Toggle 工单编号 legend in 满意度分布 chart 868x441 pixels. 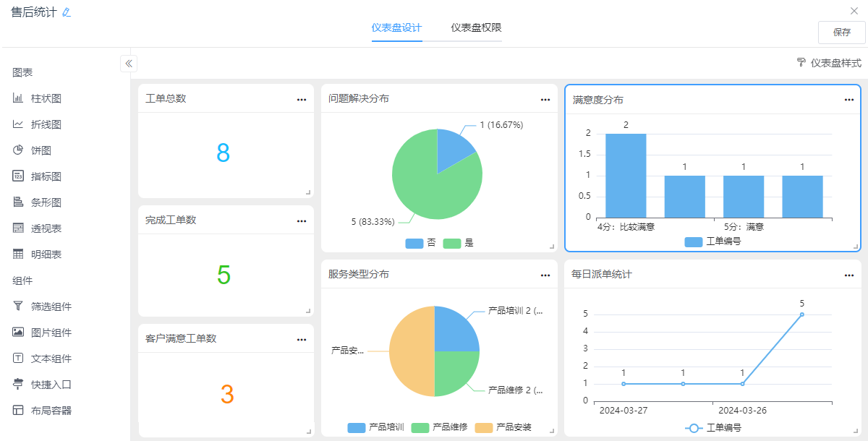pyautogui.click(x=712, y=242)
